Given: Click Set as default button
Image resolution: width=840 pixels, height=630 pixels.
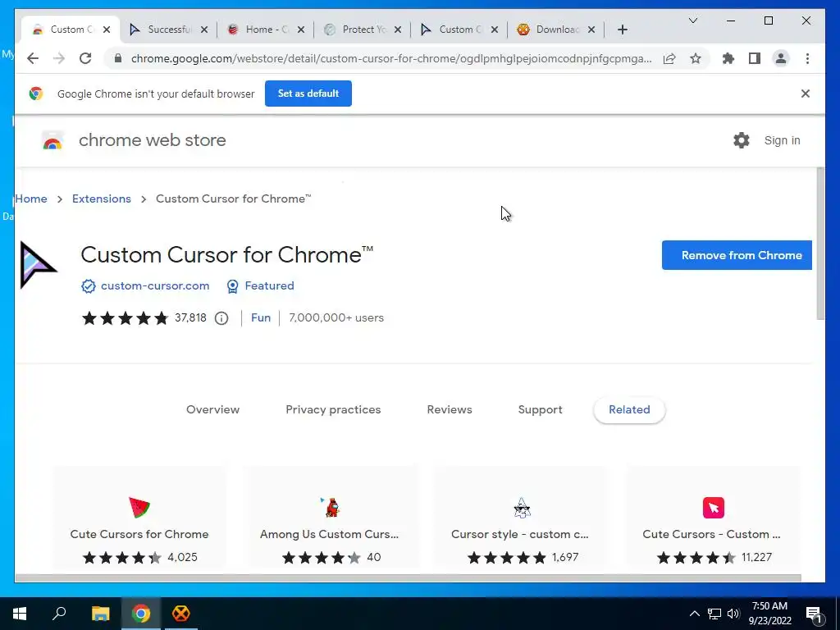Looking at the screenshot, I should [308, 94].
